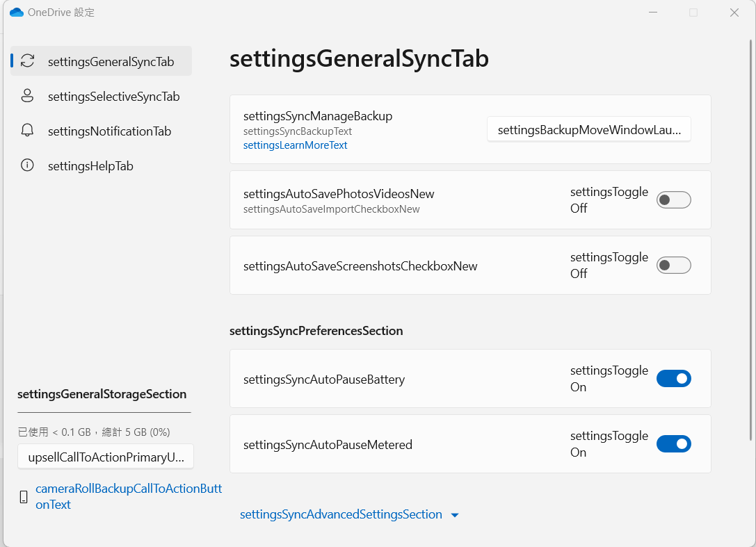Click the phone icon beside cameraRollBackup link
This screenshot has height=547, width=756.
coord(24,497)
